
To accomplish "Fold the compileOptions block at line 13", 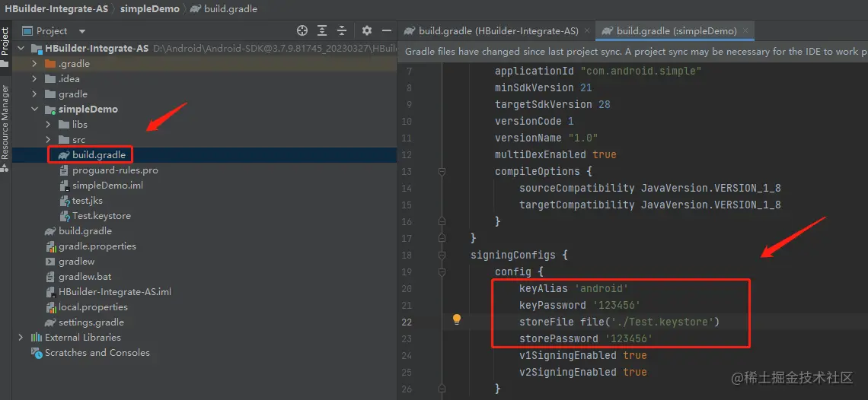I will click(442, 172).
